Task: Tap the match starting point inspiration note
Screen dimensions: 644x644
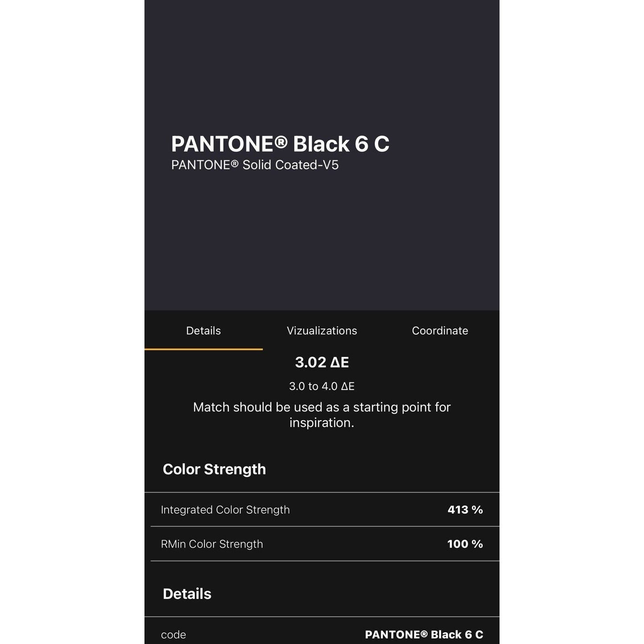Action: tap(322, 415)
